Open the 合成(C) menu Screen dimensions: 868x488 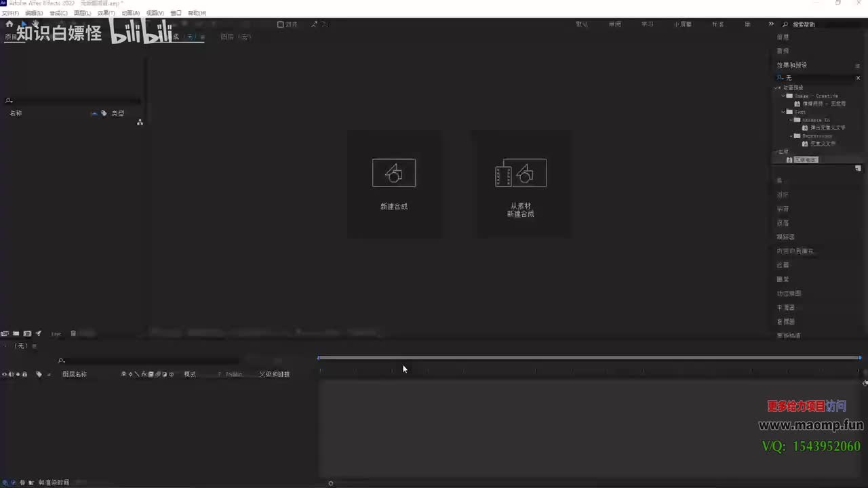click(x=58, y=13)
